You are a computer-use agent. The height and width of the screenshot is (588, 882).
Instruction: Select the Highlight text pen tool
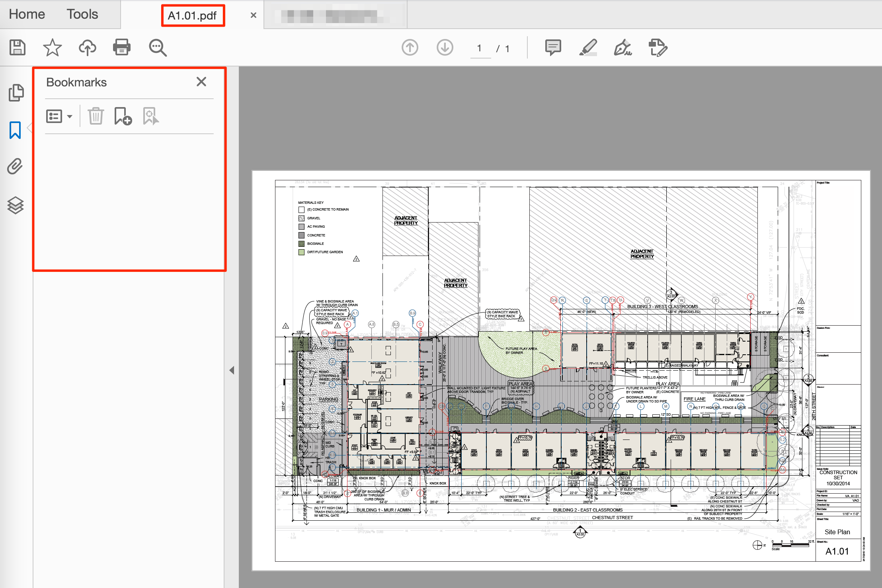[x=588, y=48]
